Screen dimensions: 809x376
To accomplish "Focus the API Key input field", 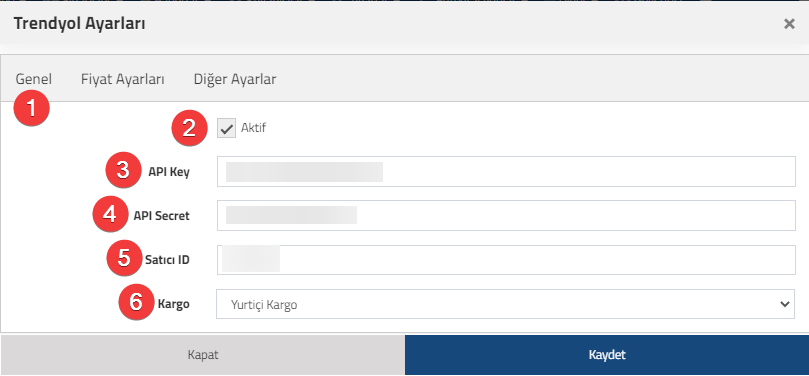I will (506, 172).
